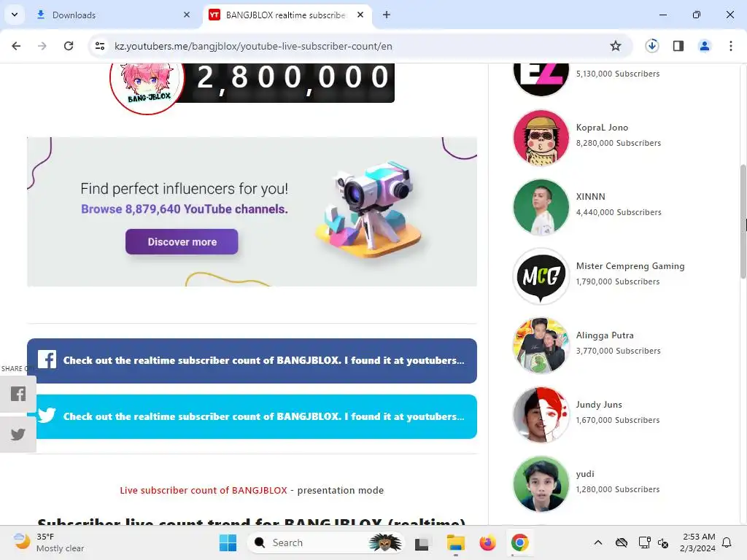
Task: Click 8,280,000 Subscribers text
Action: coord(619,143)
